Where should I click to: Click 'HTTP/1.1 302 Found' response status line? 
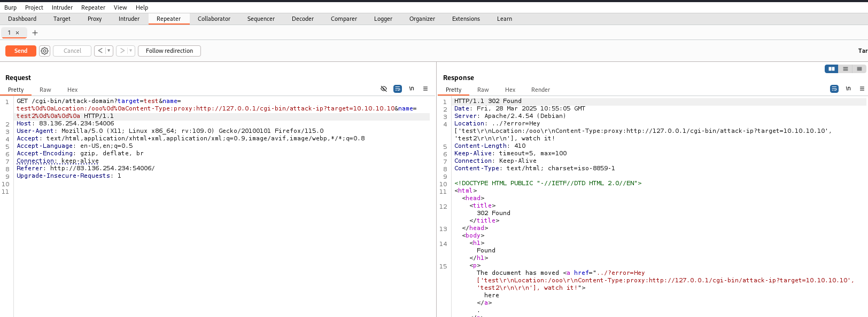point(488,101)
